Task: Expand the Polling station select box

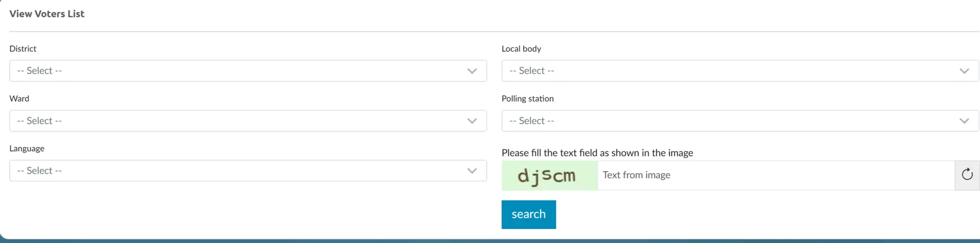Action: click(x=740, y=121)
